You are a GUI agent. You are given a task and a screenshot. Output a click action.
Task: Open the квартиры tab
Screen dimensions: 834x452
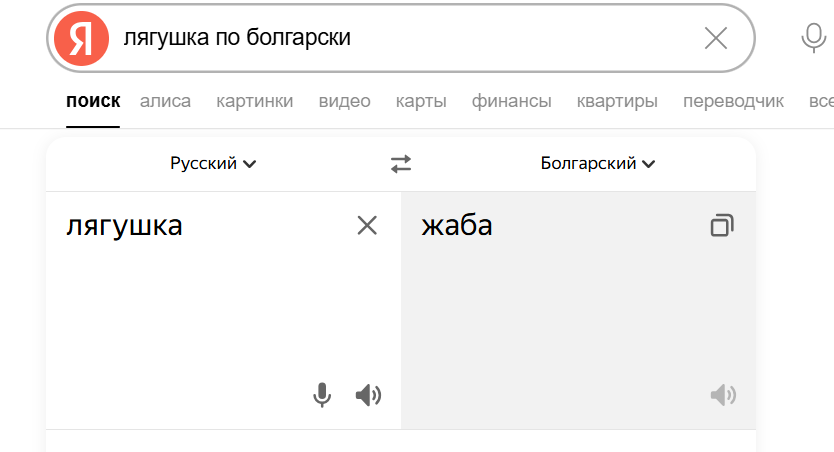click(x=617, y=101)
